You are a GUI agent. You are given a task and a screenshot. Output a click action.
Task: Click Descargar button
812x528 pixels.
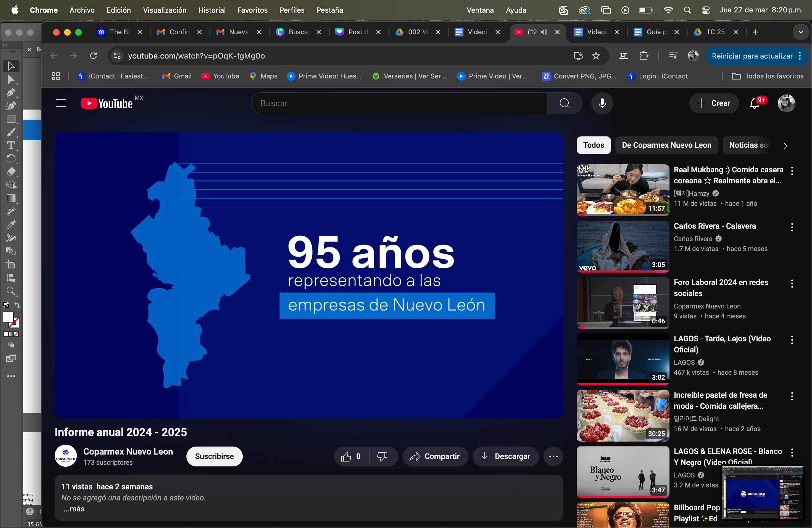coord(506,456)
